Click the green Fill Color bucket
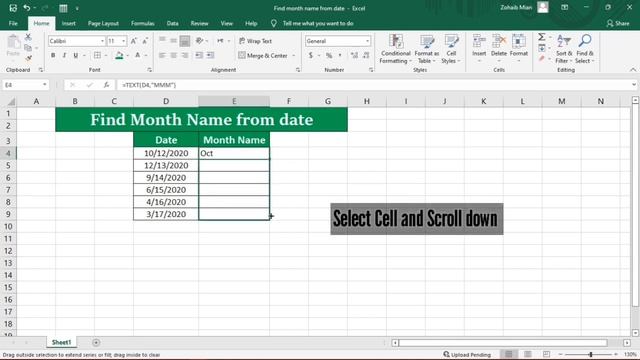The height and width of the screenshot is (360, 640). tap(119, 56)
